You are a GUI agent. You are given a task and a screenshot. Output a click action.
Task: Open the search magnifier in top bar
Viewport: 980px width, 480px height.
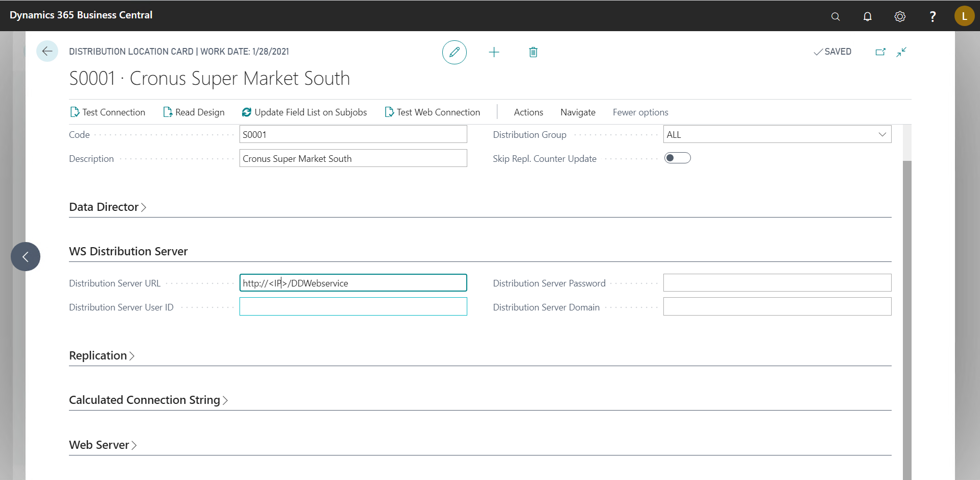click(835, 16)
